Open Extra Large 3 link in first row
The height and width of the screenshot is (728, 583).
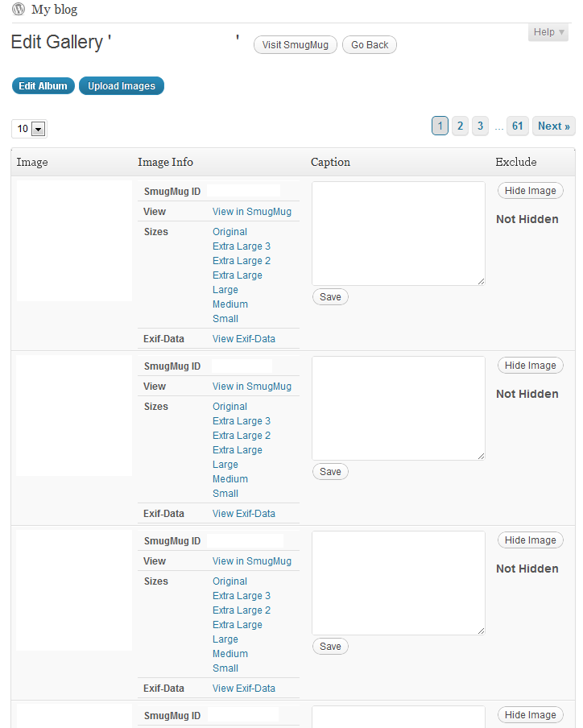pyautogui.click(x=242, y=246)
